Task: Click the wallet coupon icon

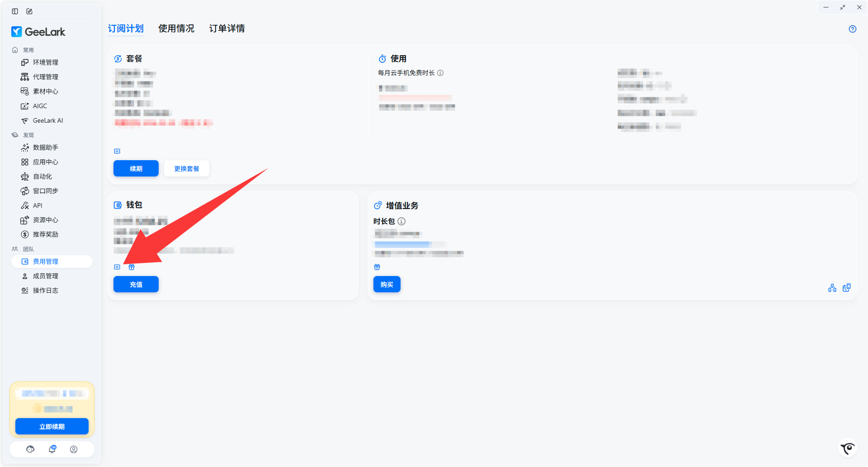Action: (117, 267)
